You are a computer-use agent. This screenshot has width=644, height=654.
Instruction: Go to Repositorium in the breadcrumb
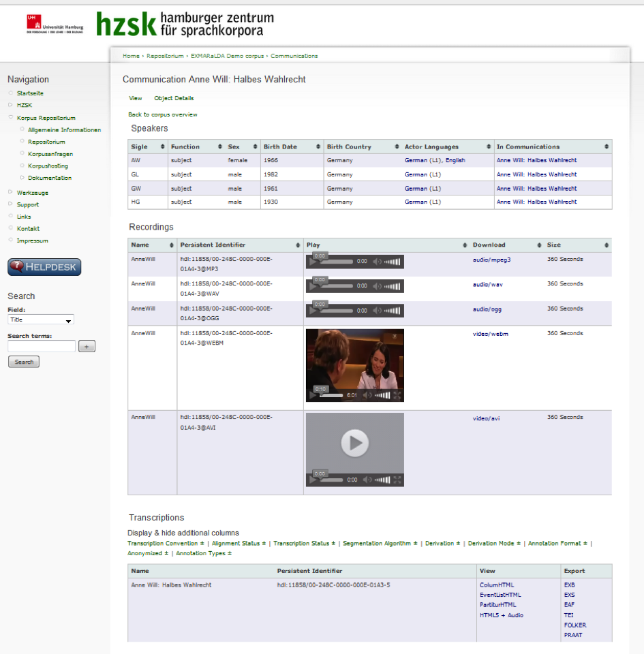[165, 56]
